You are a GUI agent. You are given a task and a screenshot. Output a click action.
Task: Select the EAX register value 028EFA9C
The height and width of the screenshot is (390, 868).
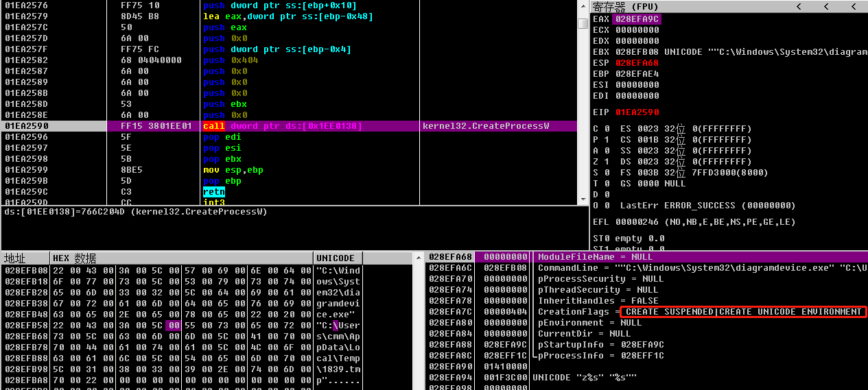click(637, 19)
